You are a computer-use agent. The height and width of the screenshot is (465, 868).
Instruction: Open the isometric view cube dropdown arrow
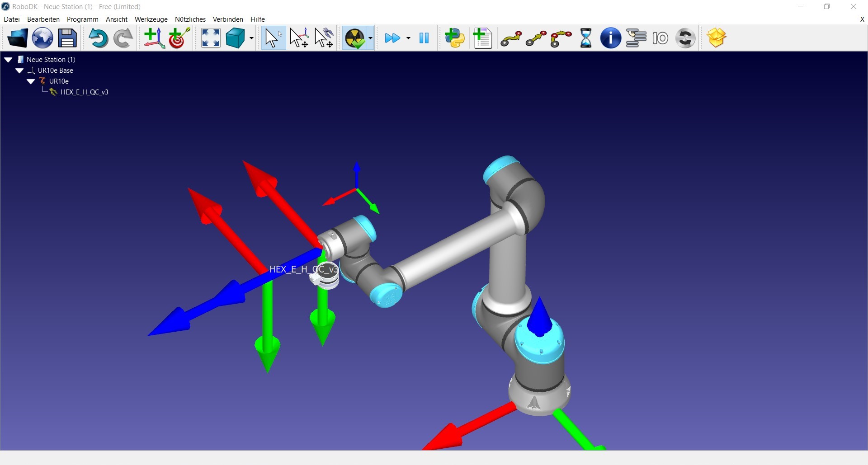251,38
